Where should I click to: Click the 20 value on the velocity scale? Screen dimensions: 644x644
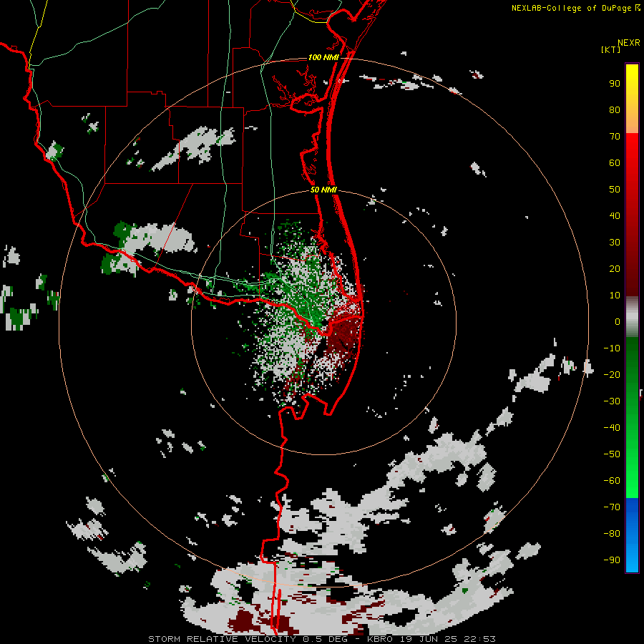click(615, 268)
